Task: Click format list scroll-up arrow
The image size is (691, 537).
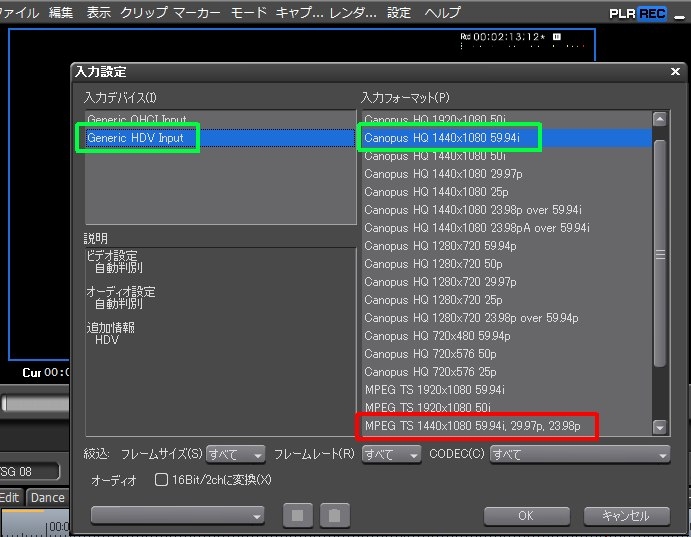Action: click(x=660, y=119)
